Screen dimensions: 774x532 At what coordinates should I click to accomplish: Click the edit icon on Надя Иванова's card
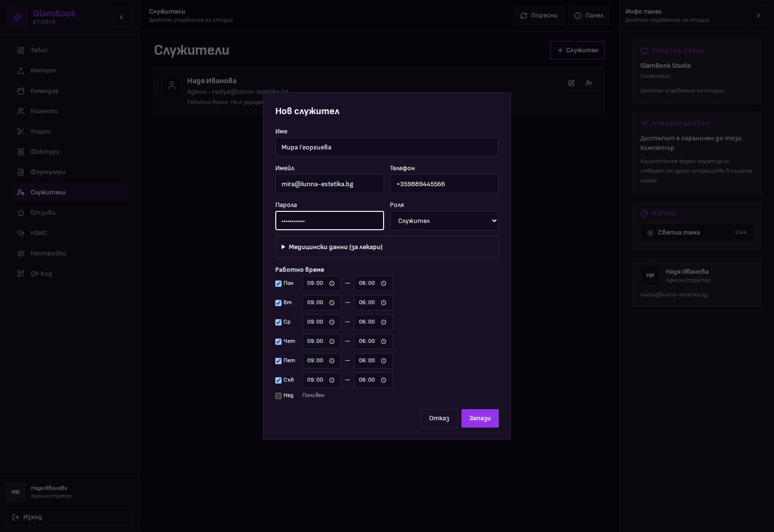point(571,83)
